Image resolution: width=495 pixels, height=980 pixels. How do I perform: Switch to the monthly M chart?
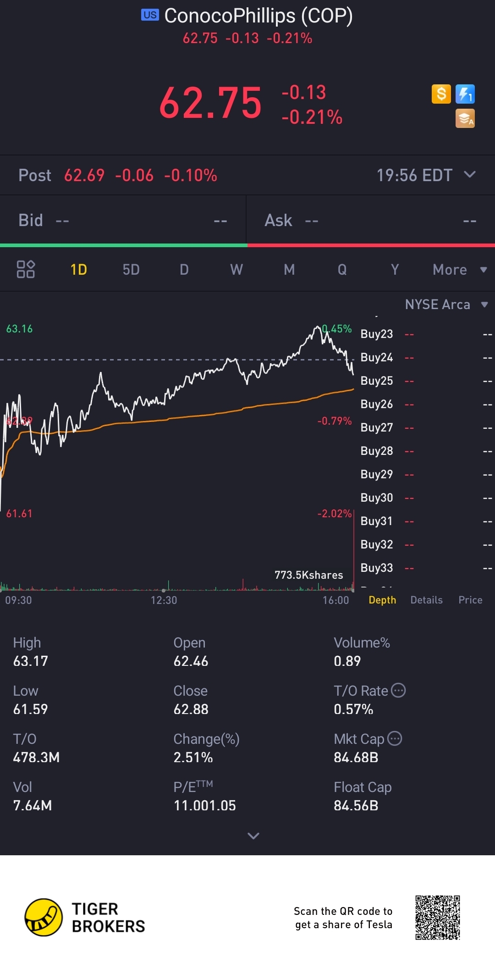click(x=289, y=270)
